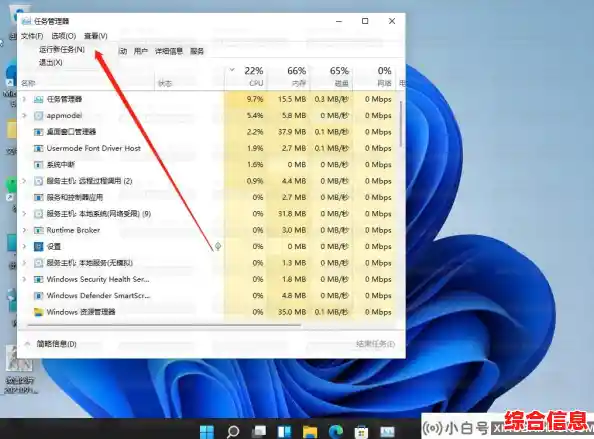Expand the appmodel process row

click(x=24, y=116)
